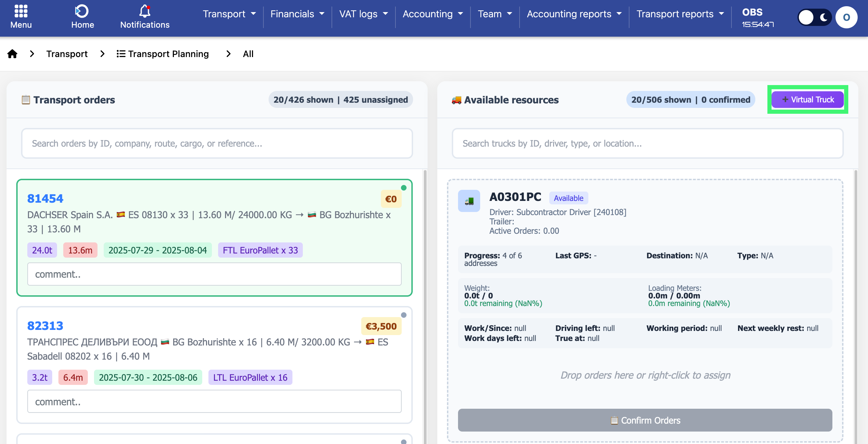Click the Virtual Truck button
This screenshot has height=444, width=868.
pyautogui.click(x=808, y=100)
